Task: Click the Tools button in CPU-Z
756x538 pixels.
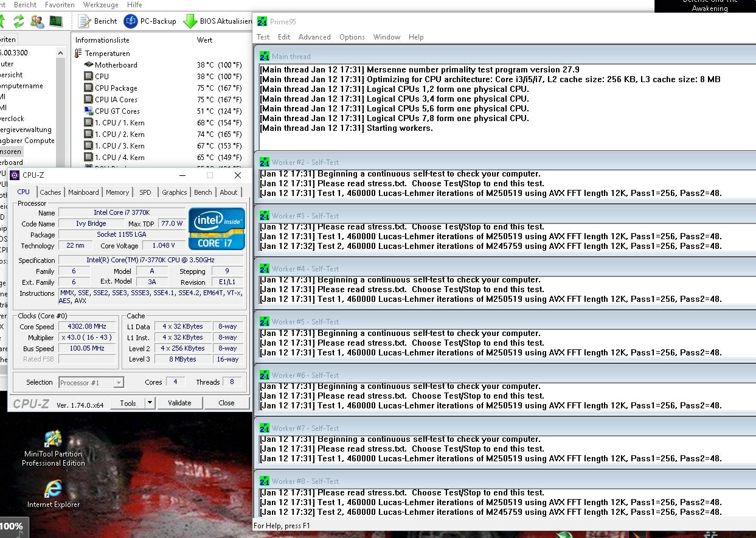Action: point(128,403)
